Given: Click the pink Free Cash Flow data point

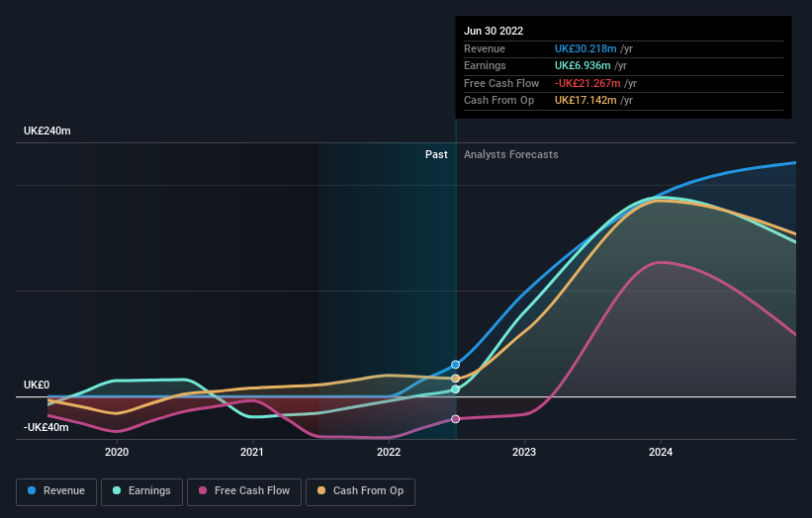Looking at the screenshot, I should coord(455,419).
